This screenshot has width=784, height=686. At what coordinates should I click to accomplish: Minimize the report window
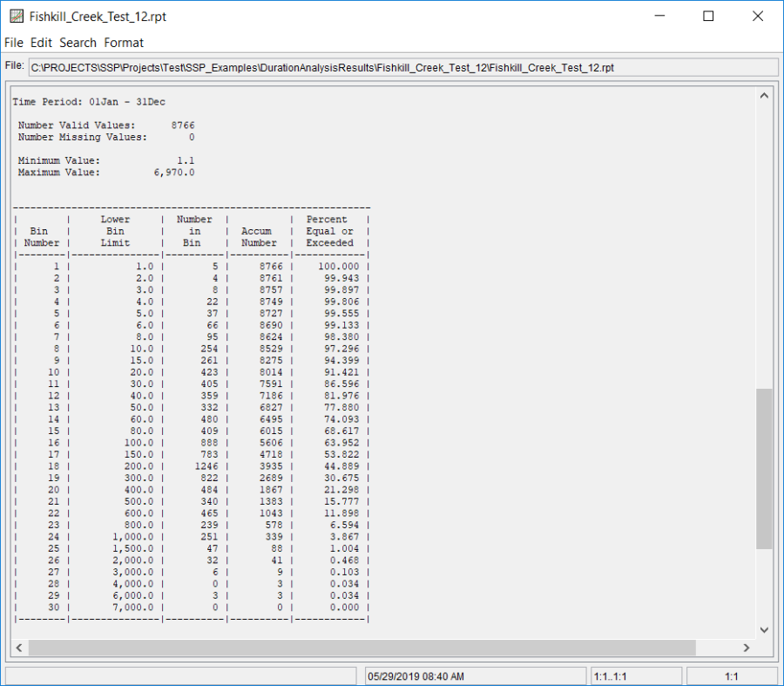pos(660,16)
